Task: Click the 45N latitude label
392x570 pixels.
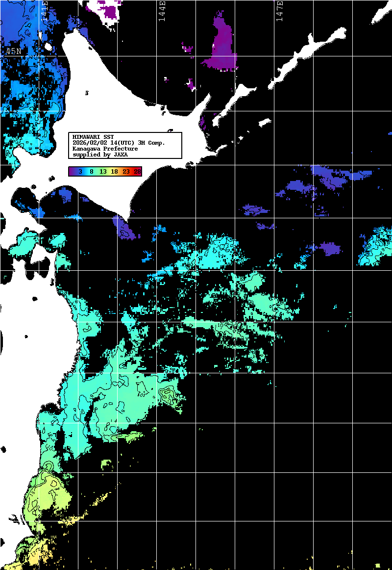Action: 13,51
